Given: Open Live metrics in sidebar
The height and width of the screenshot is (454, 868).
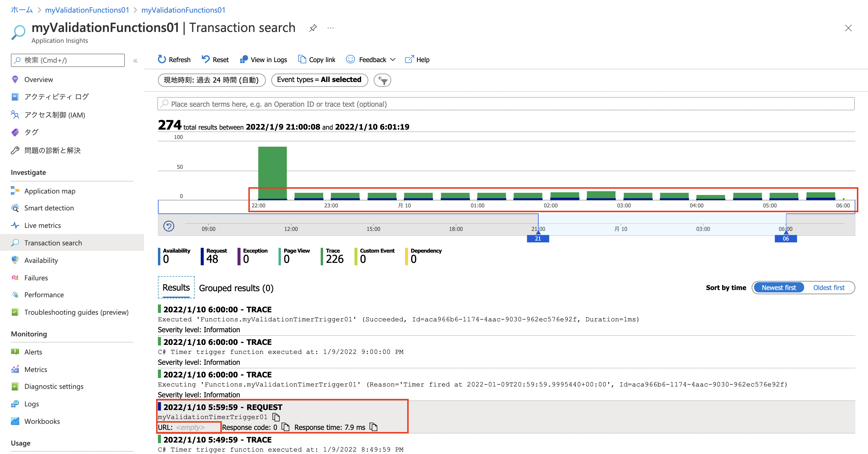Looking at the screenshot, I should [x=42, y=225].
